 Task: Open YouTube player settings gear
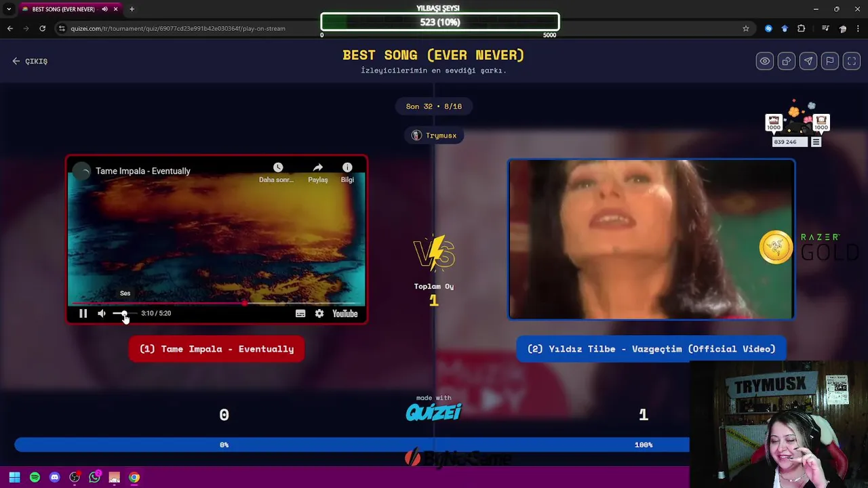pos(319,313)
